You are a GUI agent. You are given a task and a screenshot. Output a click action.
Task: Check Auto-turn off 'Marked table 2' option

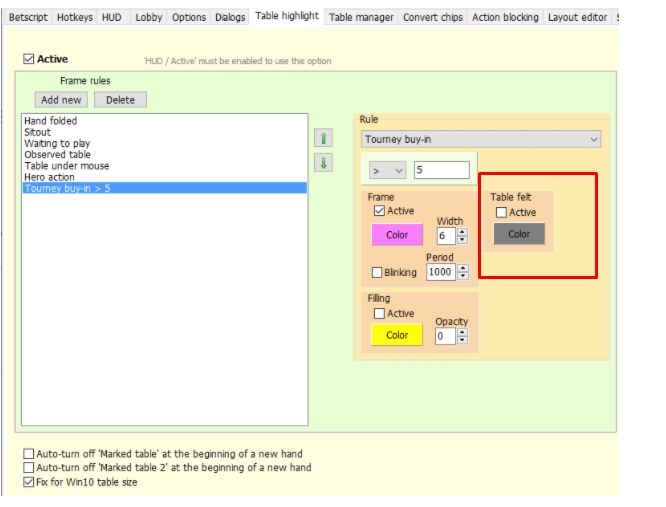28,468
